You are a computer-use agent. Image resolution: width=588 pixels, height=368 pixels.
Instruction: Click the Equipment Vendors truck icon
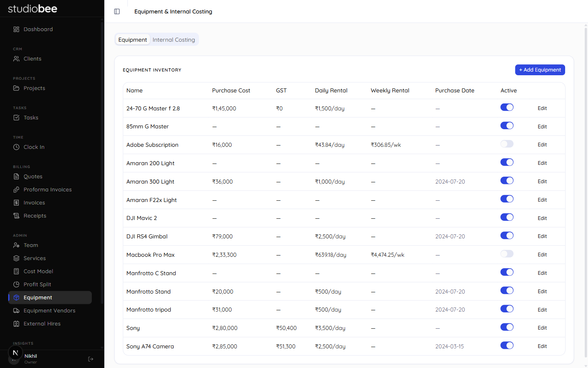click(16, 311)
